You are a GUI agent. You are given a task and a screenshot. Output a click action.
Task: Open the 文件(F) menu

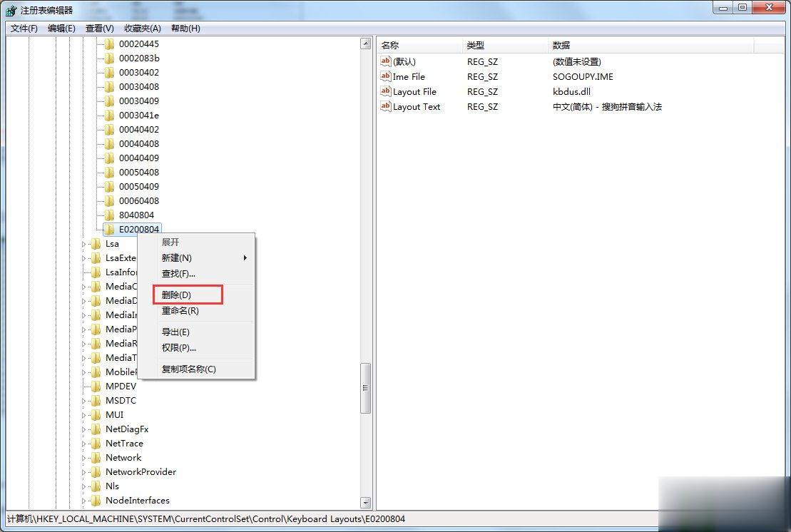(24, 29)
